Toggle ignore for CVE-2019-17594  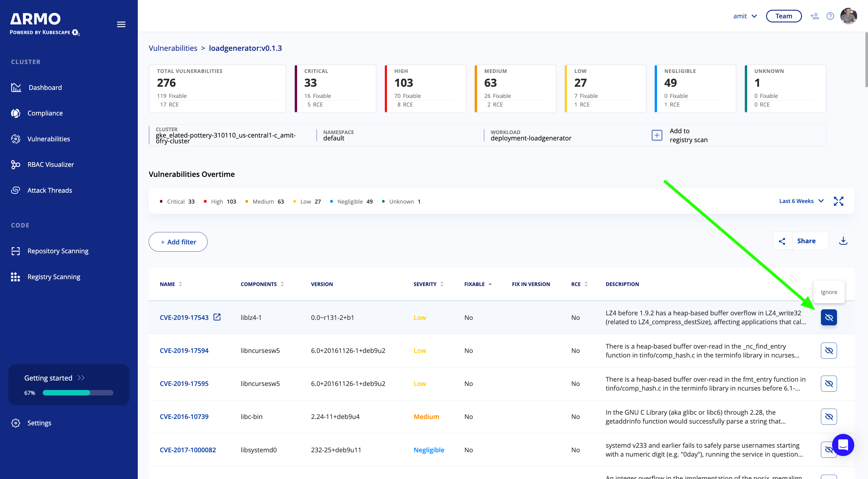tap(829, 351)
